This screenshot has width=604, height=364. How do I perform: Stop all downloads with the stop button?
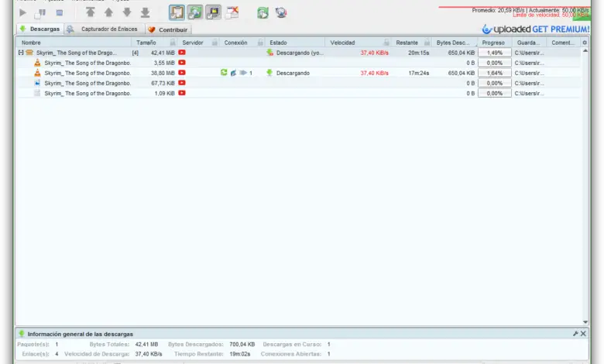(x=60, y=12)
